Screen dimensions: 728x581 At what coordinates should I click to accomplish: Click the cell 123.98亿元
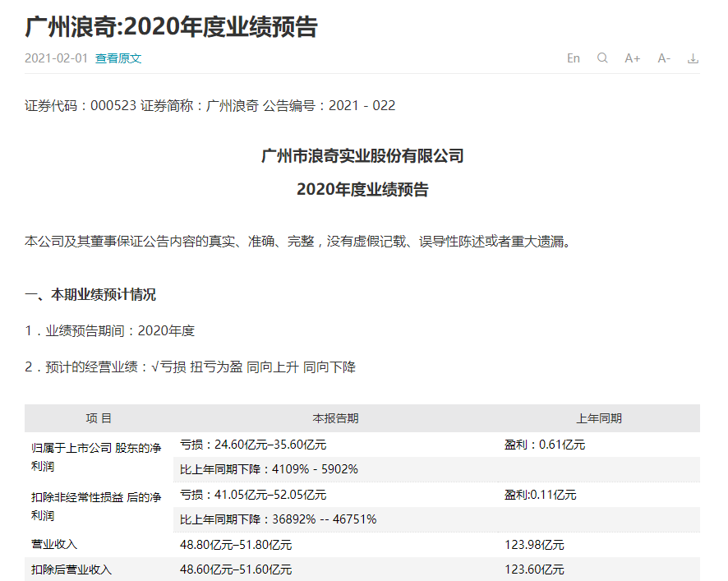pyautogui.click(x=534, y=545)
